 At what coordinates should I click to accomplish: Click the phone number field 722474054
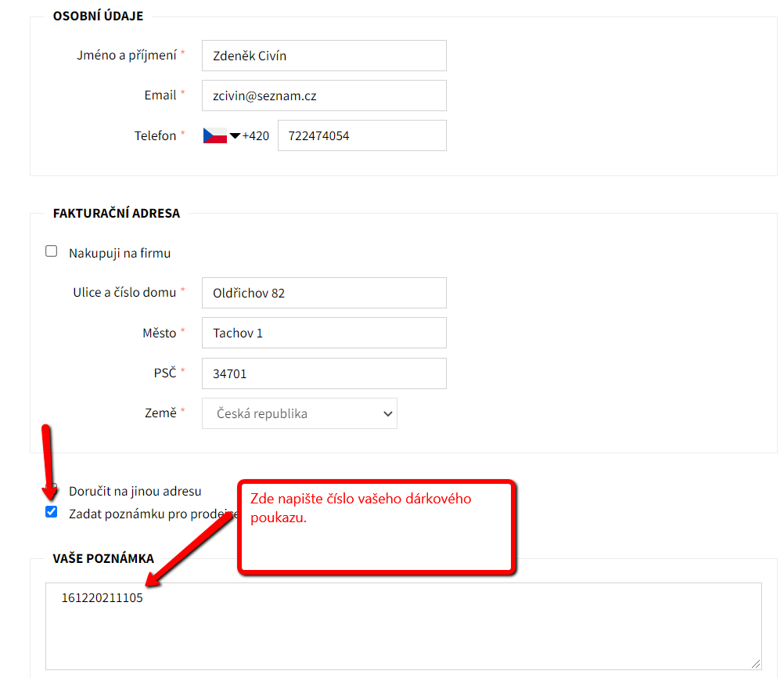[361, 135]
